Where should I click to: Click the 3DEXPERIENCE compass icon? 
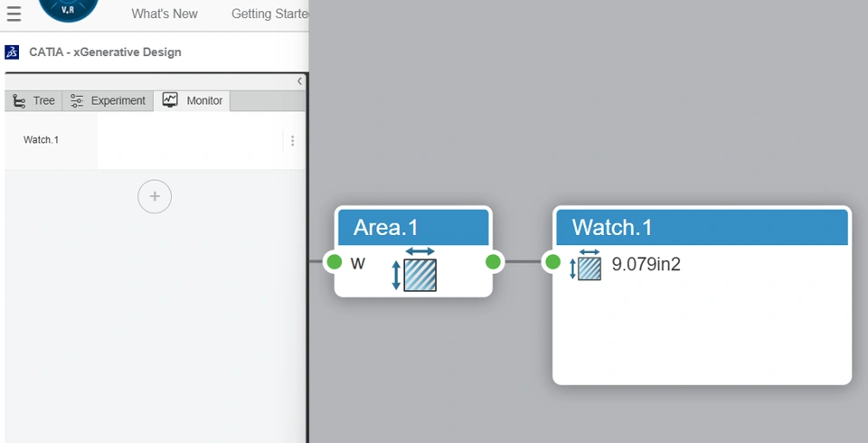coord(69,8)
